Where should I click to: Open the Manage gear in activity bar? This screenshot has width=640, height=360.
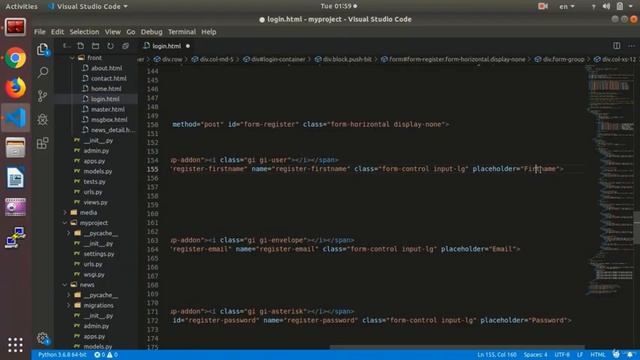[42, 338]
